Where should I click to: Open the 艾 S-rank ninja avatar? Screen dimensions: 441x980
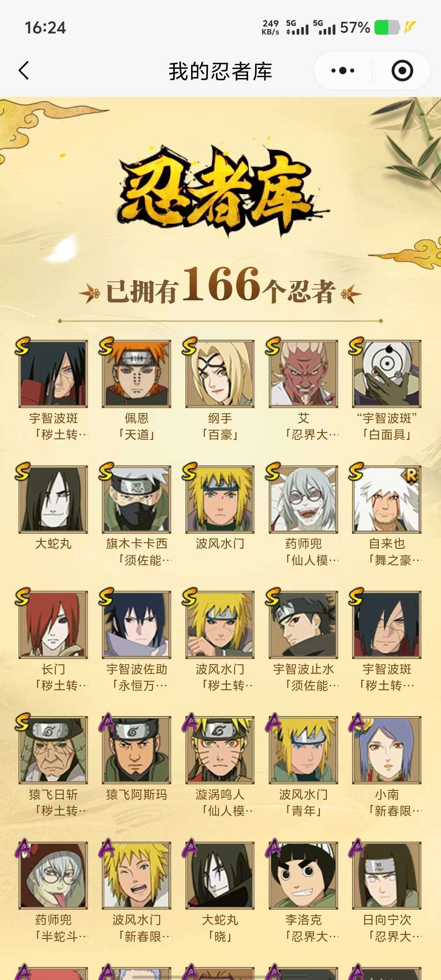click(303, 374)
